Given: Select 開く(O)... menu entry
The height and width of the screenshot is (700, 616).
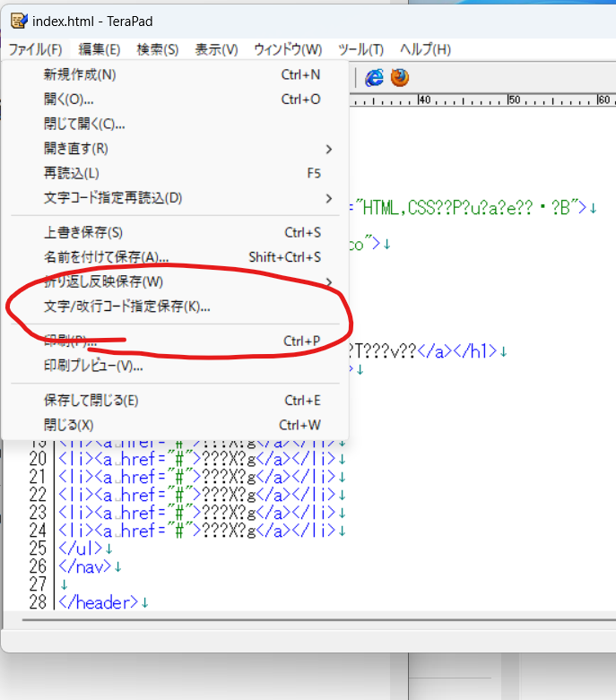Looking at the screenshot, I should [x=175, y=99].
